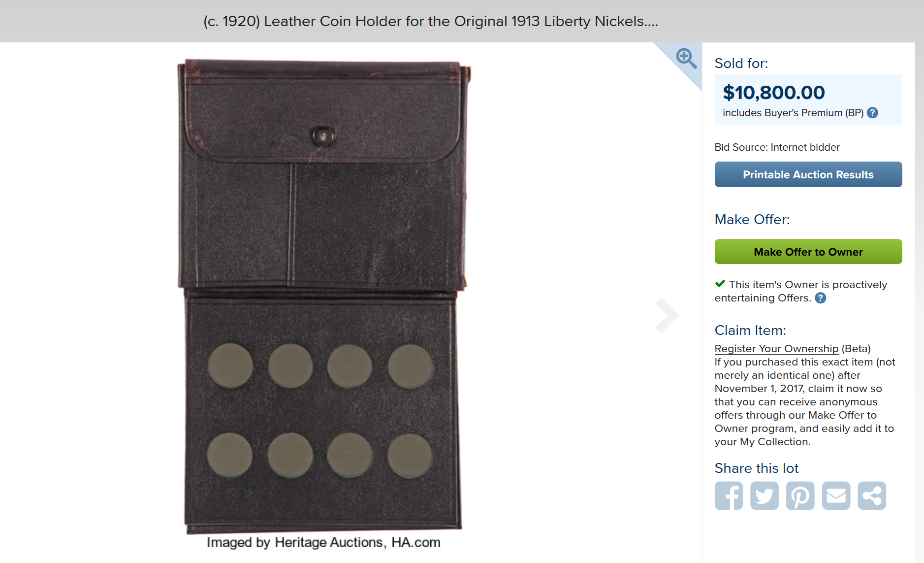
Task: Open help icon beside entertaining Offers
Action: [821, 298]
